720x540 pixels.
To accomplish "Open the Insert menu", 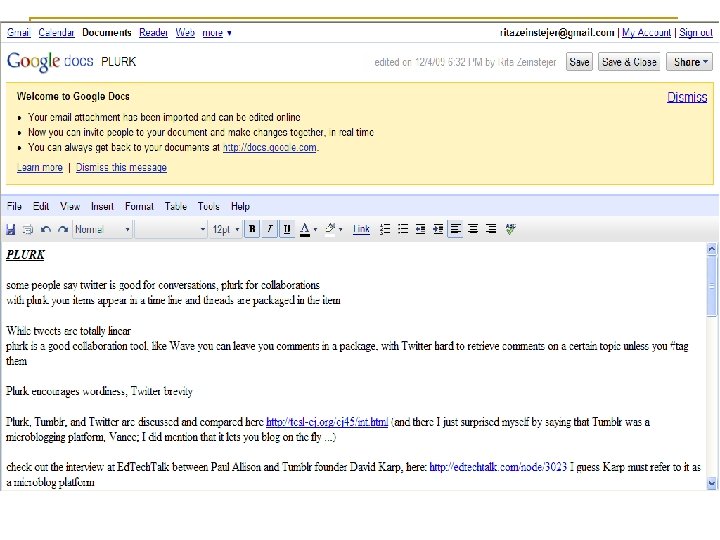I will [x=102, y=206].
